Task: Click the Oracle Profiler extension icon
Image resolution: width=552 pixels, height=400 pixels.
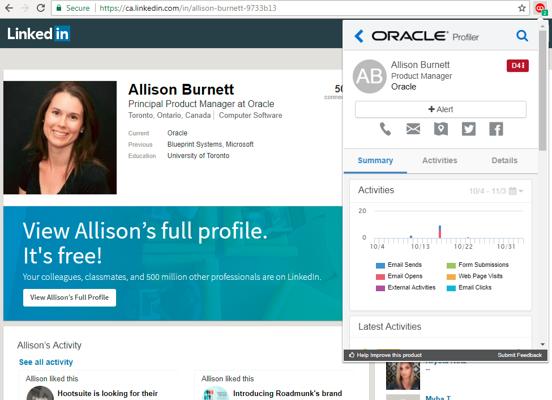Action: coord(541,8)
